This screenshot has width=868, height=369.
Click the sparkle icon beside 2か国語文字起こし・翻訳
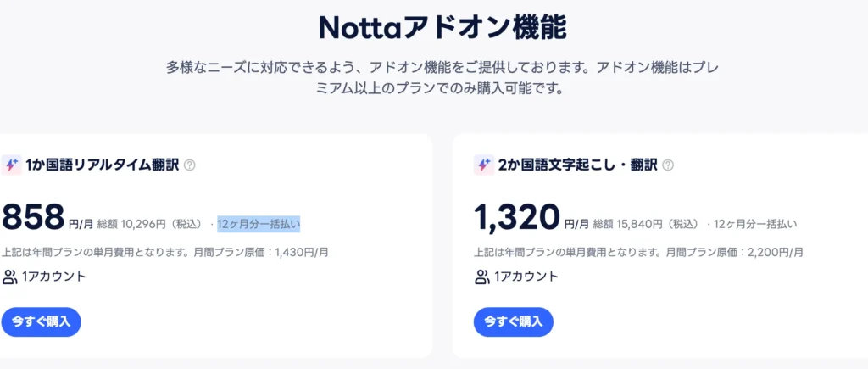pyautogui.click(x=484, y=165)
